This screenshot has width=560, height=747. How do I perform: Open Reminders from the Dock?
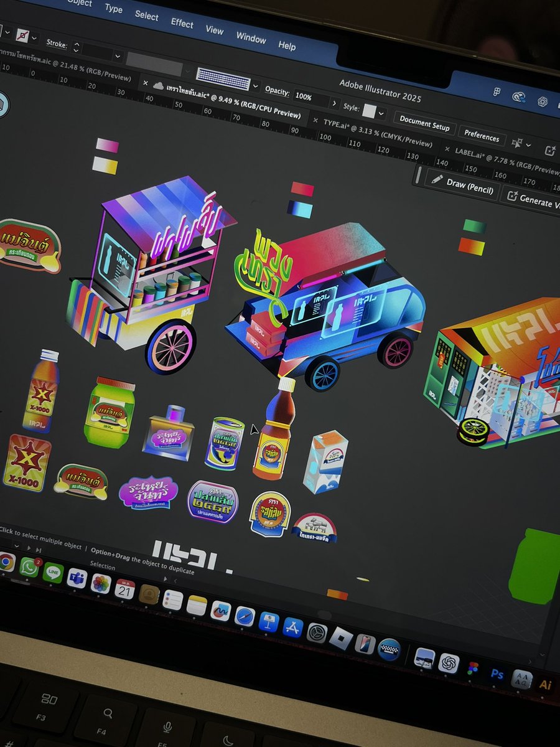point(172,600)
